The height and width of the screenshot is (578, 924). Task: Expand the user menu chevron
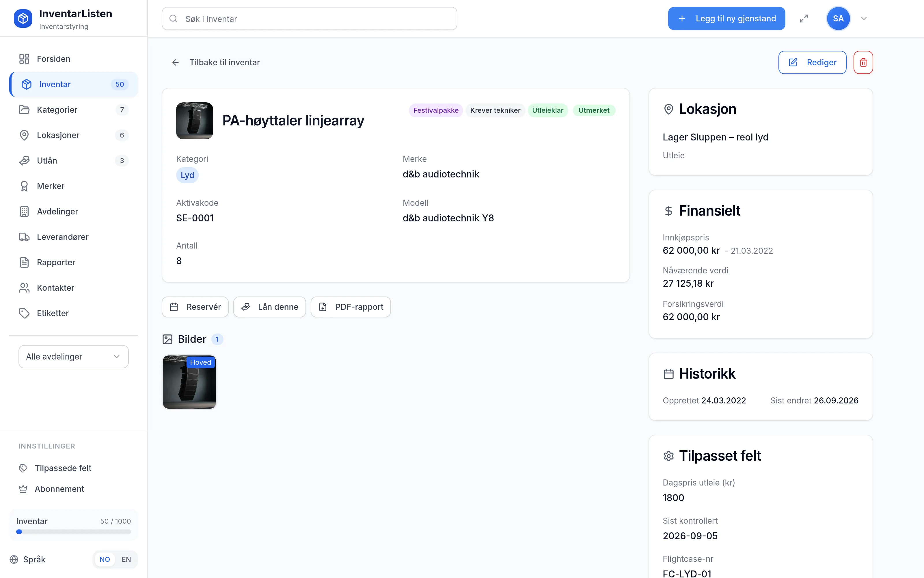coord(864,18)
